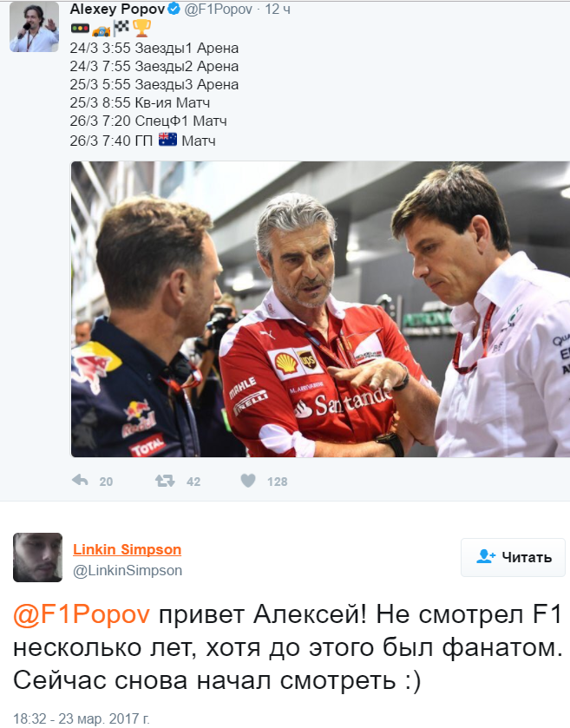The image size is (570, 728).
Task: Open Linkin Simpson profile link
Action: (x=127, y=549)
